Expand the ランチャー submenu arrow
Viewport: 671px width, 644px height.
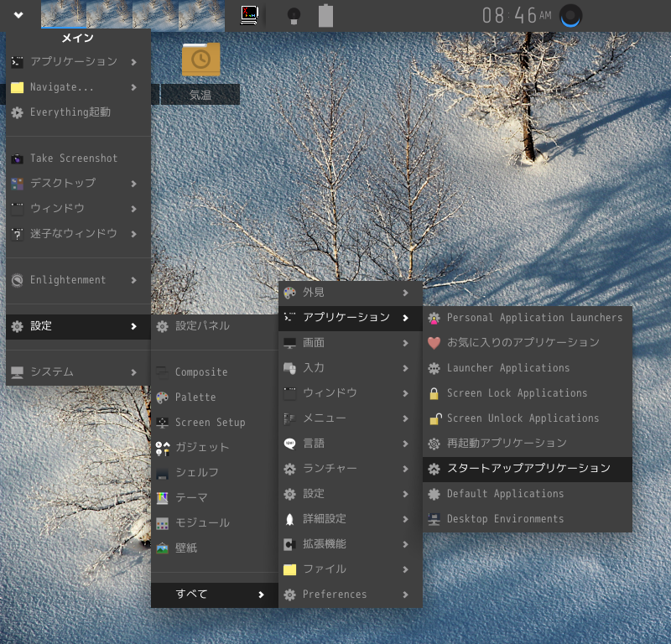406,469
